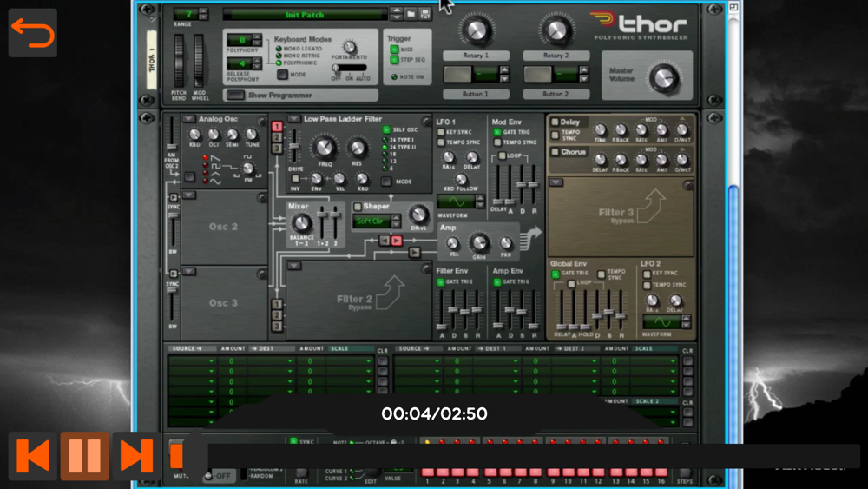
Task: Open the Osc 2 slot type dropdown
Action: (188, 195)
